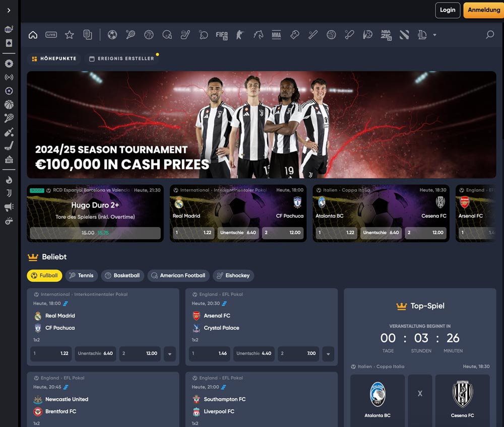Select the tennis racket icon in the left sidebar

(9, 118)
